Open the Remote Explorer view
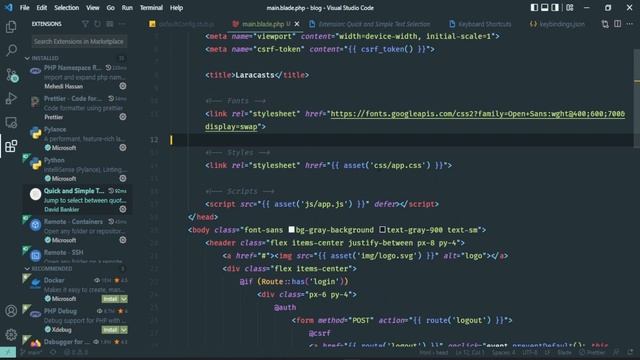The width and height of the screenshot is (640, 360). click(11, 122)
